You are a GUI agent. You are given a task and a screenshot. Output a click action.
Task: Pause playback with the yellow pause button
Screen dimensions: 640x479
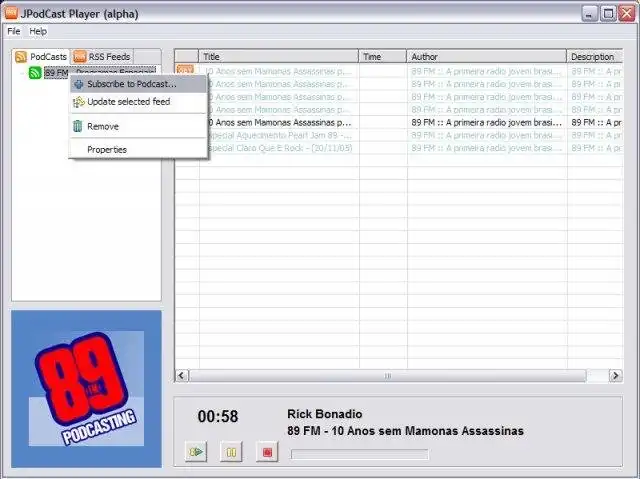(x=231, y=452)
